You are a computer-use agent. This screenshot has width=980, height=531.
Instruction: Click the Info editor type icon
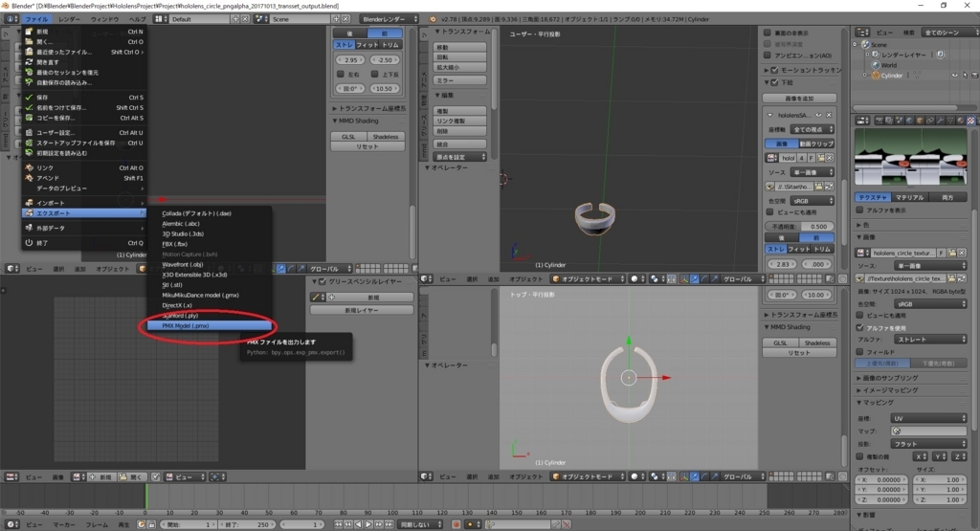[11, 19]
